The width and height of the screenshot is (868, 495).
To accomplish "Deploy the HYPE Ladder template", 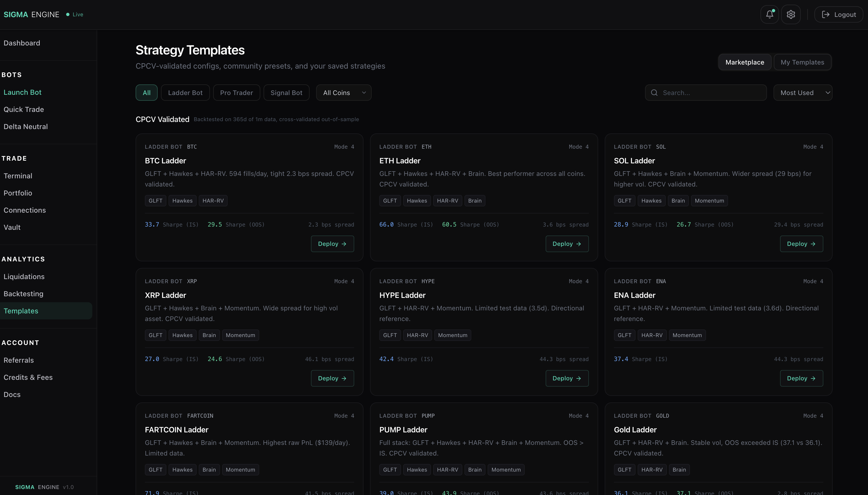I will tap(567, 378).
